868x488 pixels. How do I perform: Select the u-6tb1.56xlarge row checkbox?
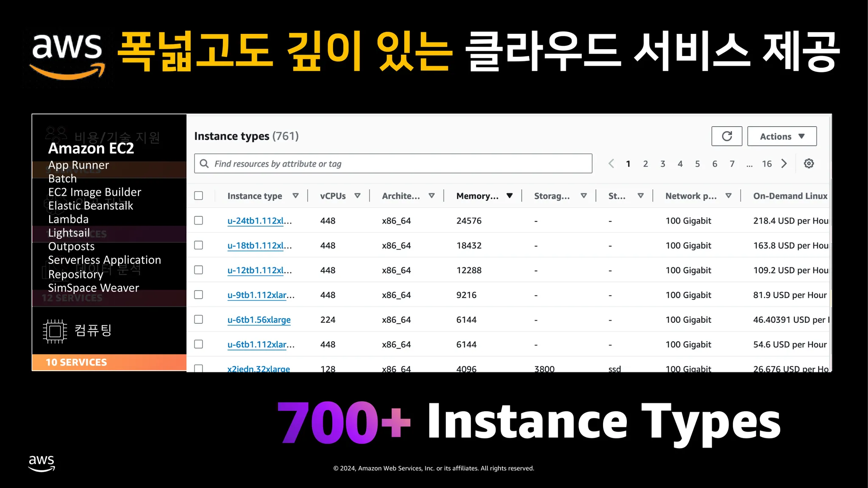(198, 319)
